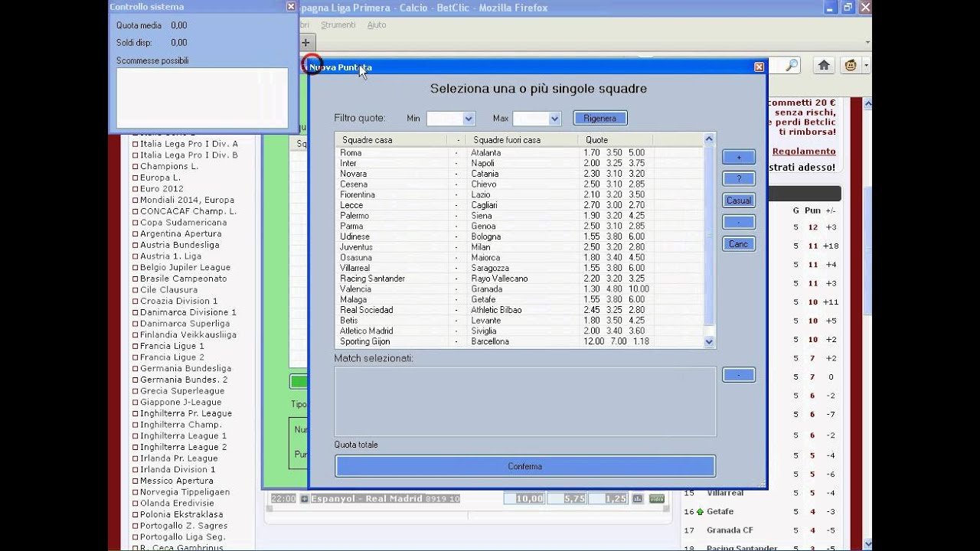The width and height of the screenshot is (980, 551).
Task: Click Granada CF in the standings table
Action: coord(730,530)
